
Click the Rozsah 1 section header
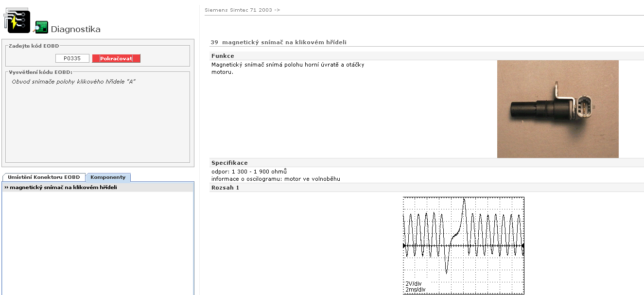click(x=225, y=188)
